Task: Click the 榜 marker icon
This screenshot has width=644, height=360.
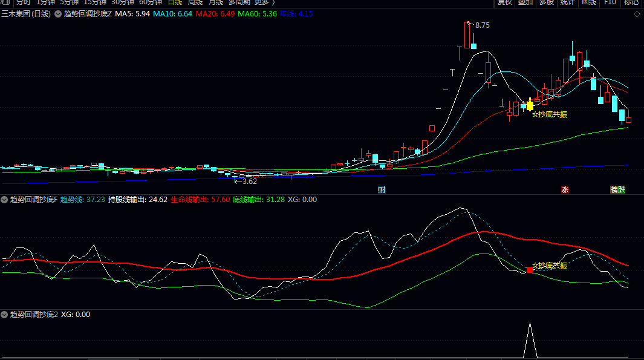Action: (x=614, y=189)
